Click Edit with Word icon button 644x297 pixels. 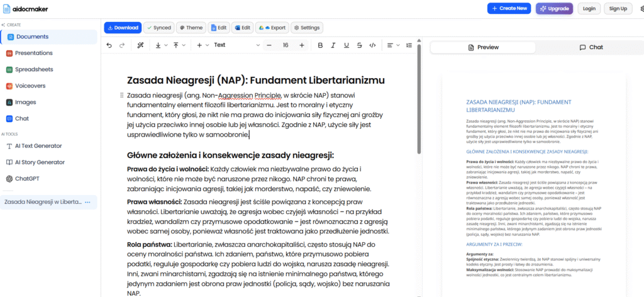242,28
